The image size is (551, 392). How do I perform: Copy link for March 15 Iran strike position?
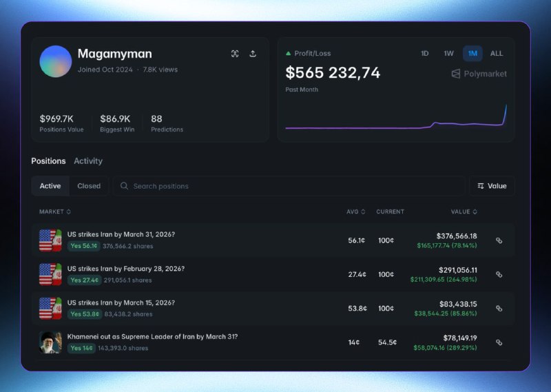pos(499,308)
